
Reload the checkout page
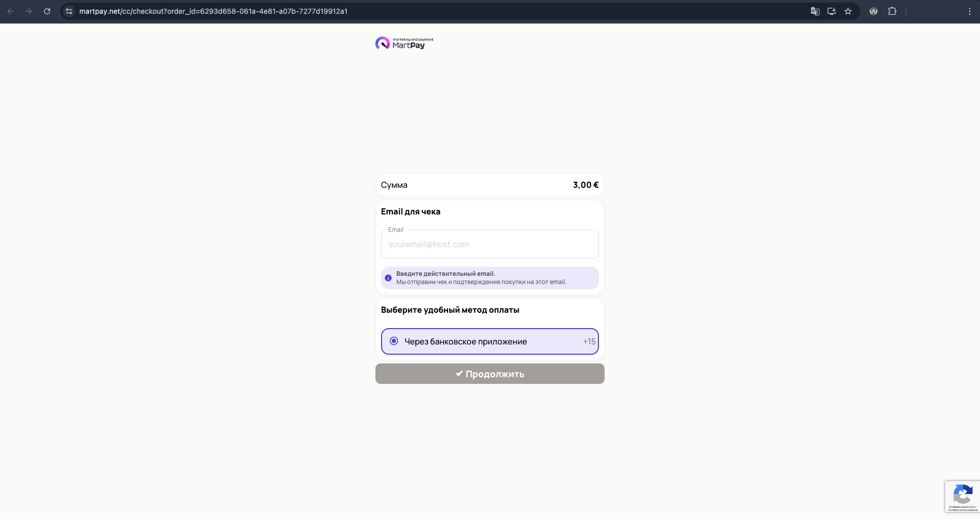pyautogui.click(x=47, y=11)
